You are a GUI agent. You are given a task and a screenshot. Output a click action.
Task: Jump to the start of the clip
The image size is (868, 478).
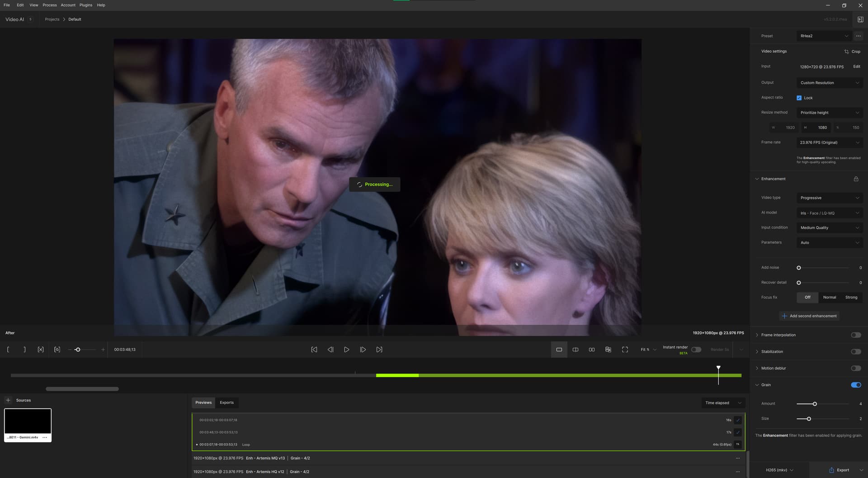point(314,350)
